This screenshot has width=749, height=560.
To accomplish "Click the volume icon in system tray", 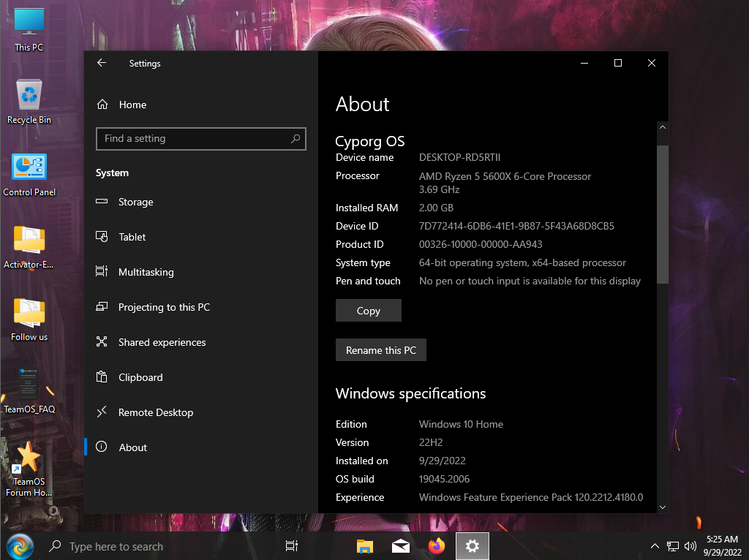I will pos(690,546).
